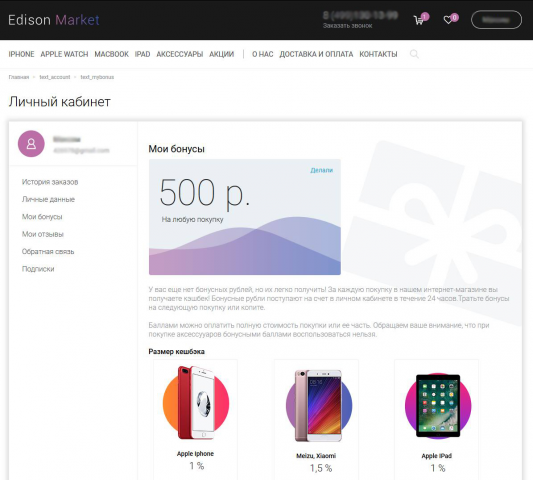
Task: Click the cart count badge
Action: [x=425, y=16]
